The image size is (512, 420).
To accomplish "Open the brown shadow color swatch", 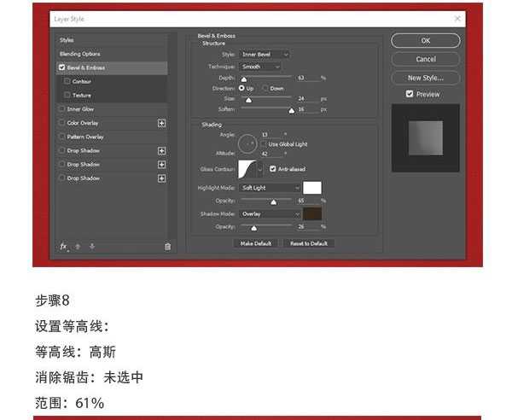I will pyautogui.click(x=312, y=214).
